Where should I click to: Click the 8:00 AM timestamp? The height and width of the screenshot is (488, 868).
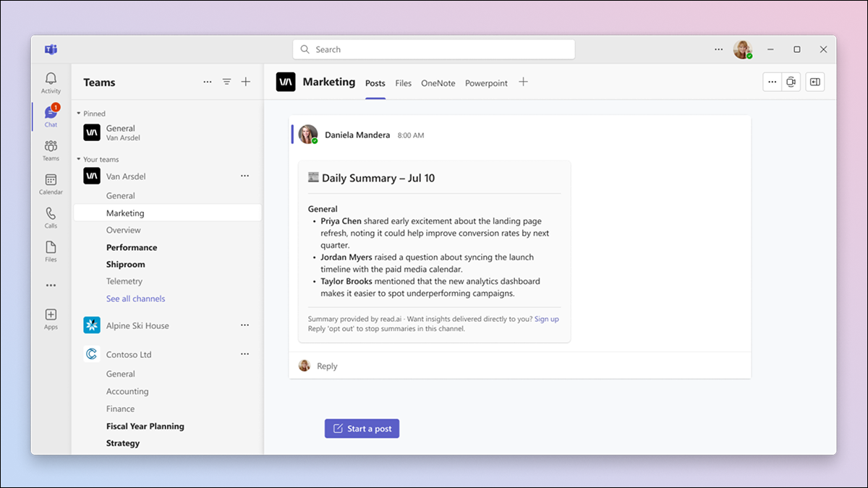click(411, 135)
